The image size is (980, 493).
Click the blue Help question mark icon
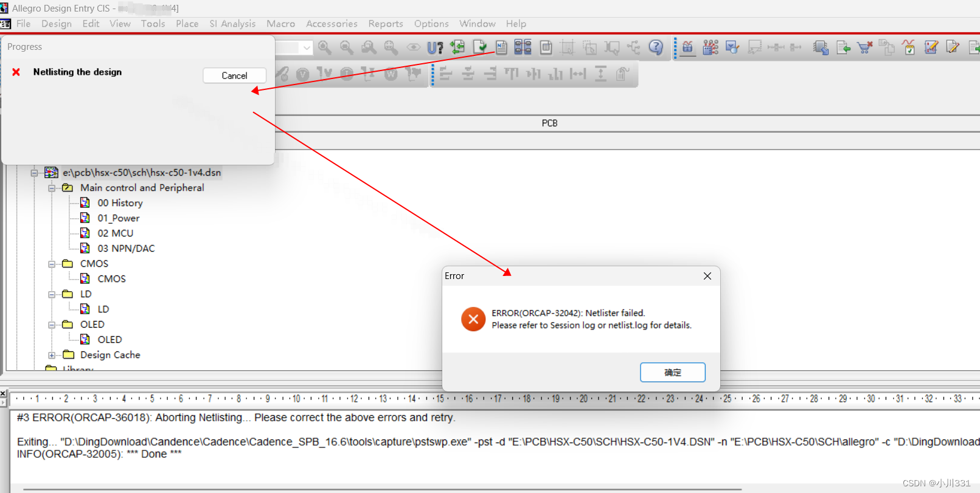click(x=656, y=47)
